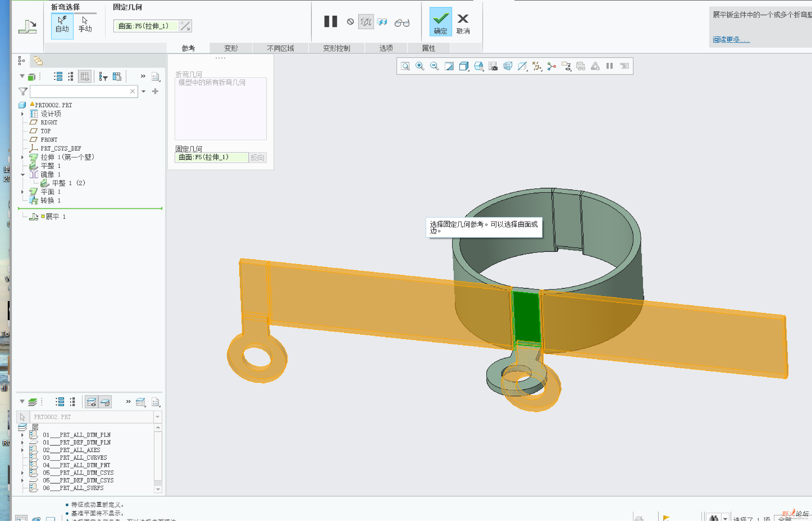Click the zoom out magnifier icon
This screenshot has height=521, width=812.
point(434,66)
